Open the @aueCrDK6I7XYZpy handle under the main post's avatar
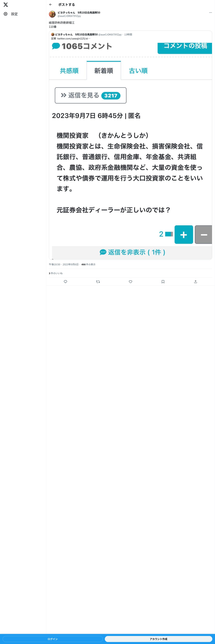 [69, 16]
